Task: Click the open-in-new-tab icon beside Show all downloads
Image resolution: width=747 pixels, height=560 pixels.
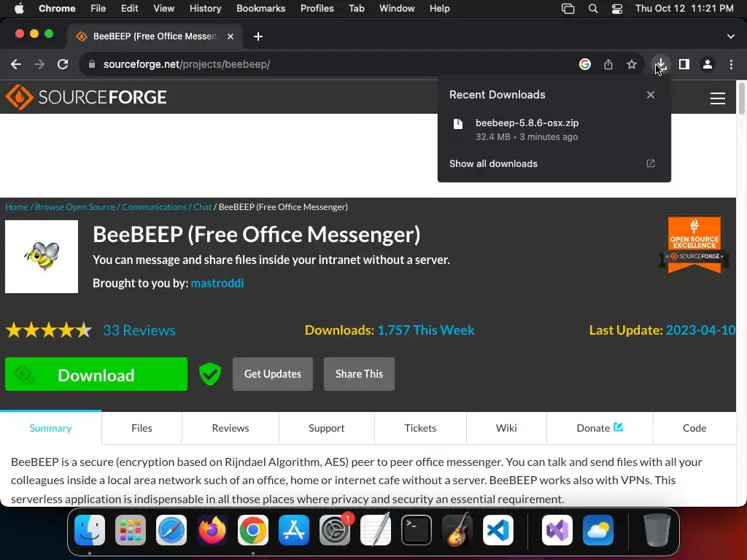Action: point(651,164)
